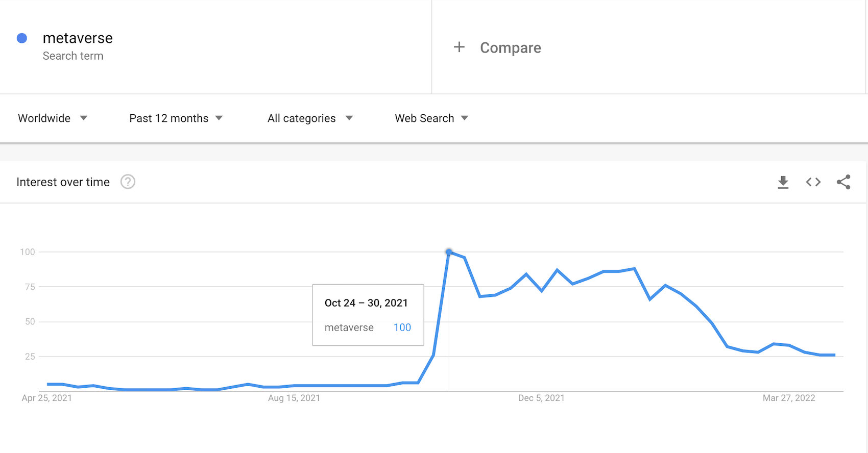Expand the Past 12 months dropdown
This screenshot has width=868, height=453.
176,118
